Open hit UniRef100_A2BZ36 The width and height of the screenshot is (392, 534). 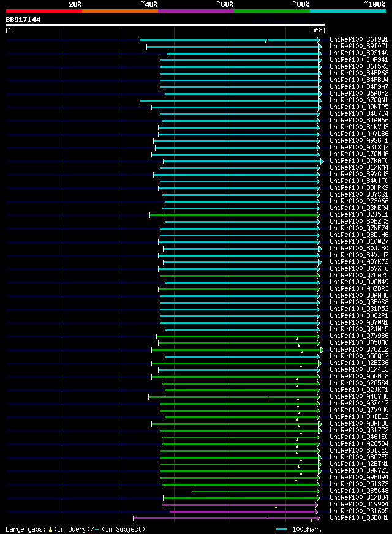click(x=359, y=363)
